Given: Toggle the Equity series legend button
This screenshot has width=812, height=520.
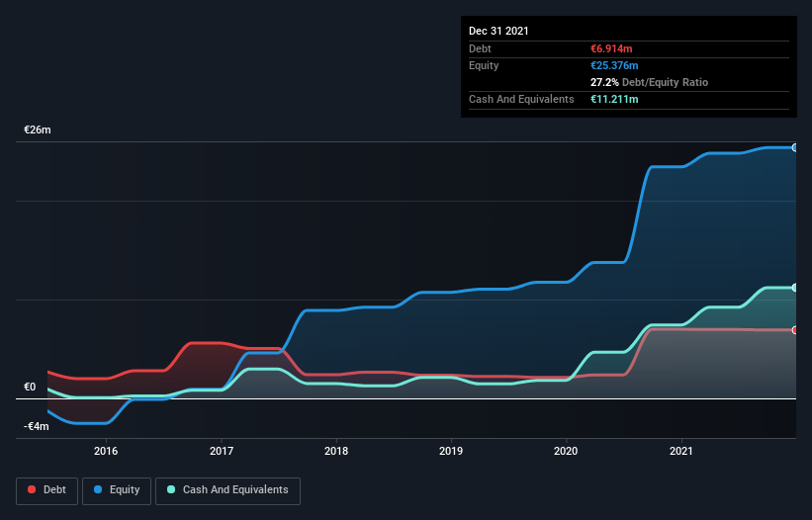Looking at the screenshot, I should 117,490.
